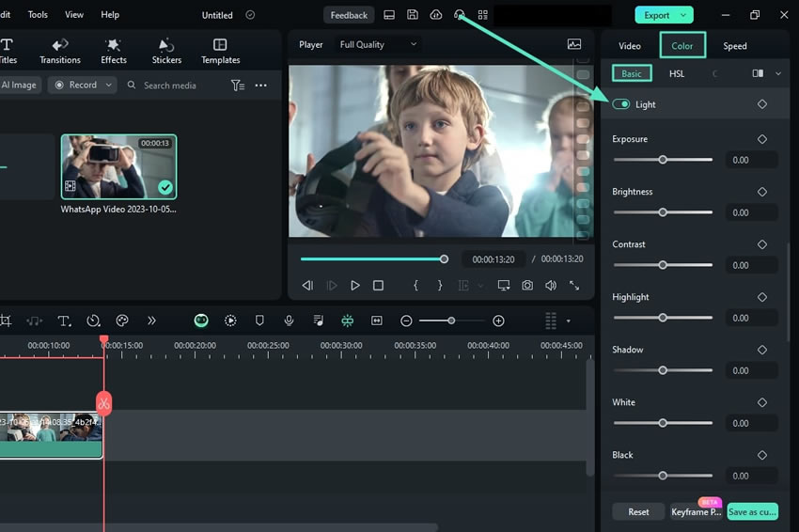Screen dimensions: 799x532
Task: Add keyframe for Brightness
Action: [x=762, y=192]
